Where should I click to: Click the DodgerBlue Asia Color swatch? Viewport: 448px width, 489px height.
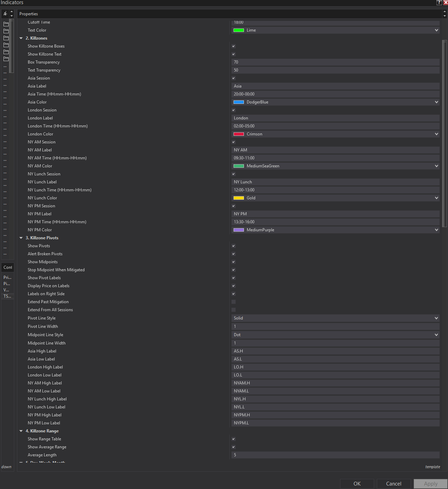[x=239, y=102]
